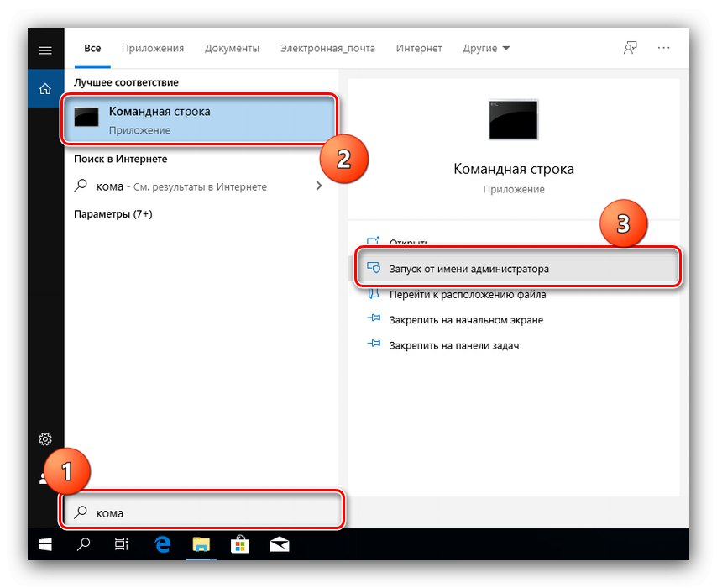Screen dimensions: 717x588
Task: Click the Windows Start button
Action: [x=45, y=544]
